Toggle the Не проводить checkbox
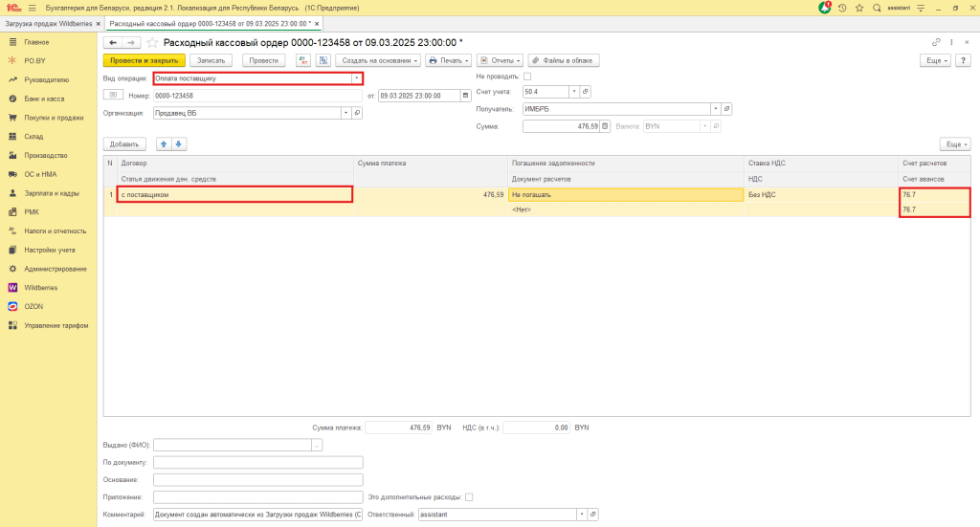Screen dimensions: 980x527 pos(527,77)
